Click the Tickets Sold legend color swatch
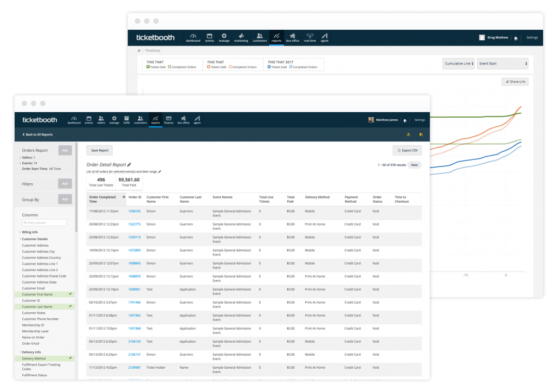This screenshot has width=555, height=392. pos(147,66)
